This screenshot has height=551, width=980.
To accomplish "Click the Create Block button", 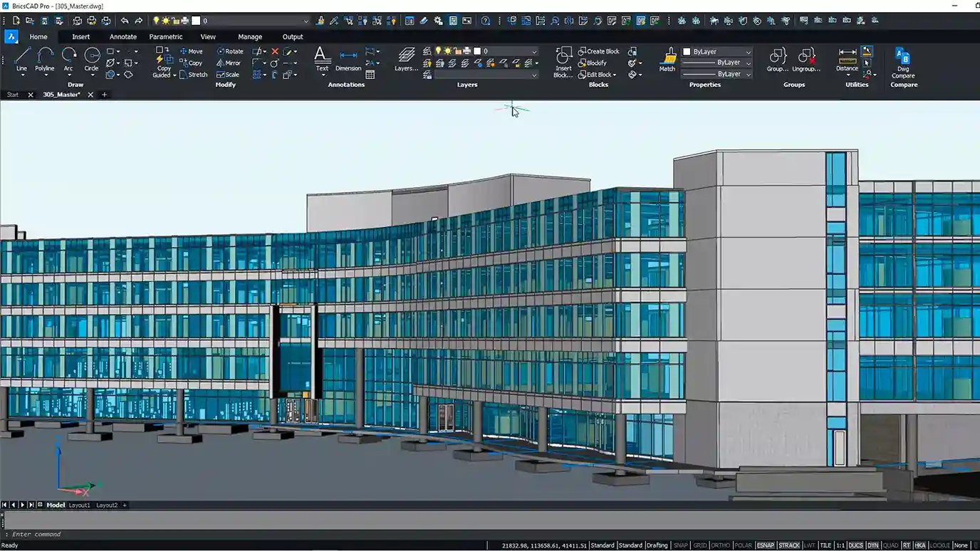I will tap(598, 51).
